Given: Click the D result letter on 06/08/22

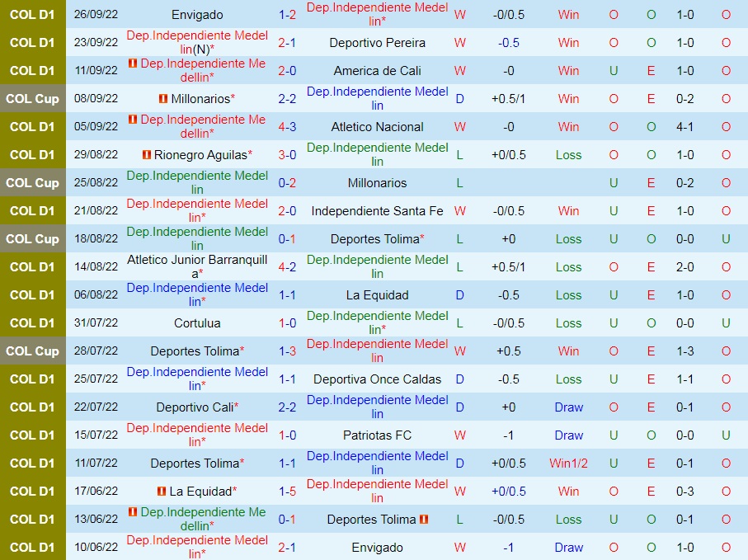Looking at the screenshot, I should coord(460,295).
